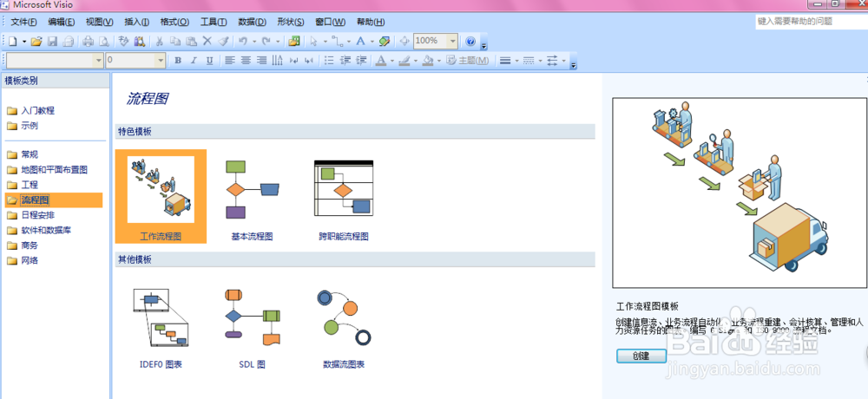Toggle bullets list
Screen dimensions: 868x399
point(329,61)
